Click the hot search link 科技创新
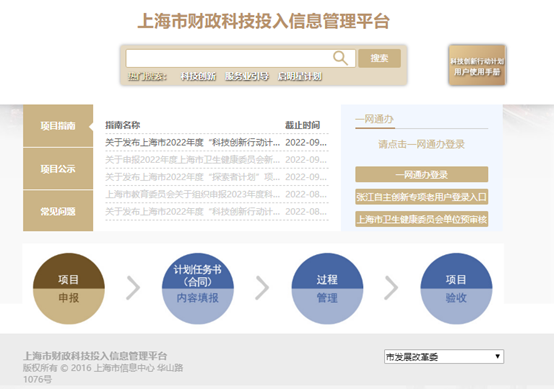 point(198,76)
